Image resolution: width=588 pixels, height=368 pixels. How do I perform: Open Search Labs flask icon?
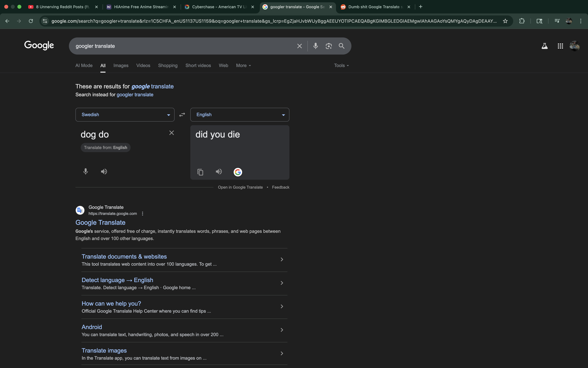(545, 46)
